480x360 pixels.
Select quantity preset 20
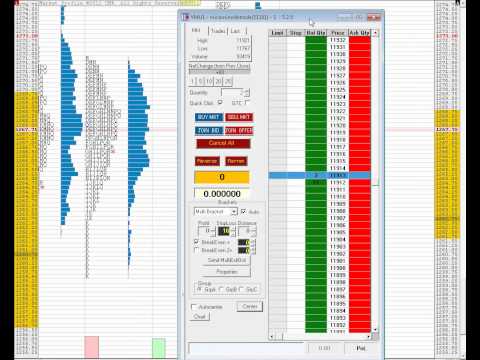[218, 81]
